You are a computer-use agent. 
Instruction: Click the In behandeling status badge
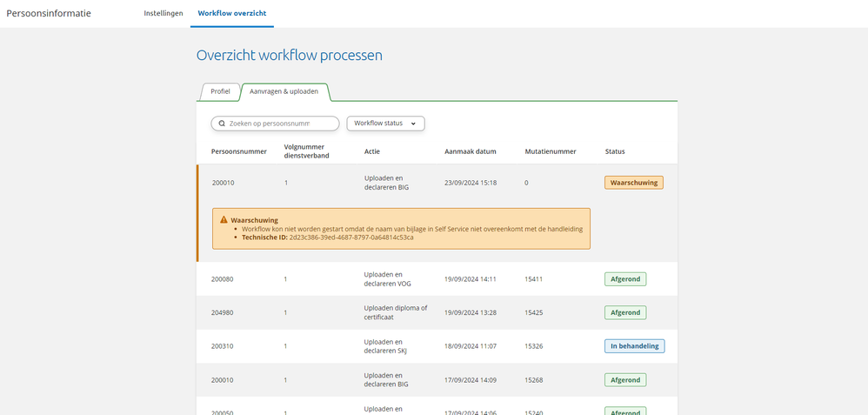[635, 346]
